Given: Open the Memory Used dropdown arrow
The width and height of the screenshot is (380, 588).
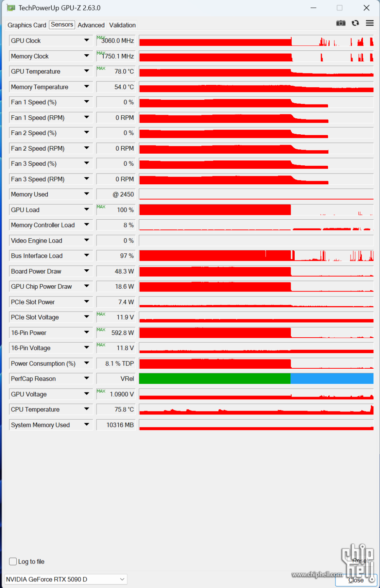Looking at the screenshot, I should point(86,194).
